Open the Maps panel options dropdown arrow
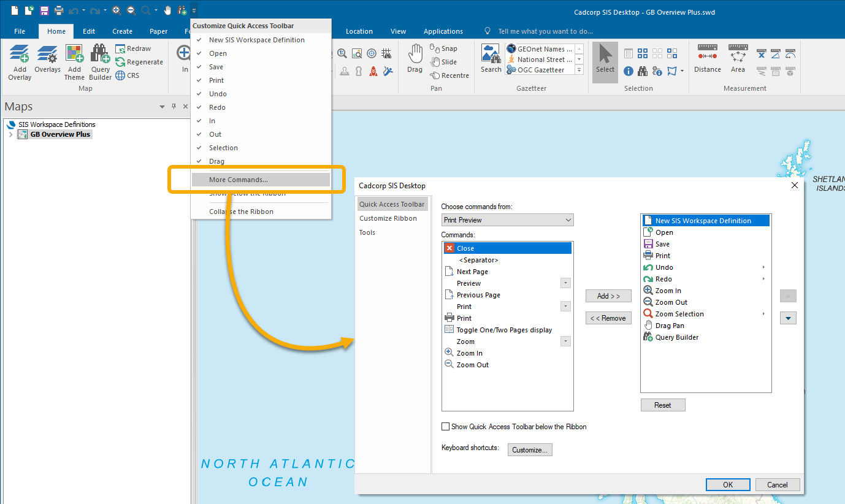The height and width of the screenshot is (504, 845). coord(162,107)
